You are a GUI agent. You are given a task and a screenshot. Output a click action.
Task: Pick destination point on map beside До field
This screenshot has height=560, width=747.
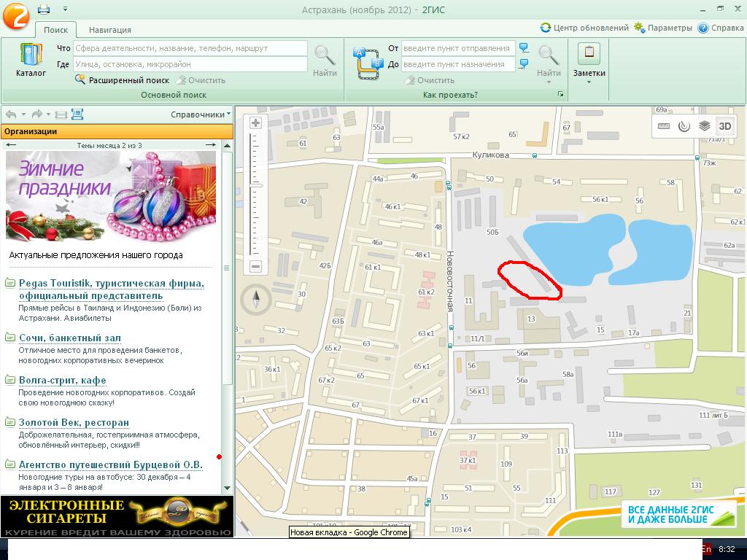coord(524,64)
